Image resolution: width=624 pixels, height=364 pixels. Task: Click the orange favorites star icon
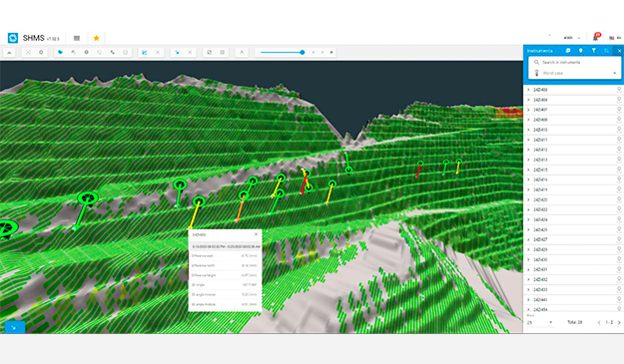(96, 38)
